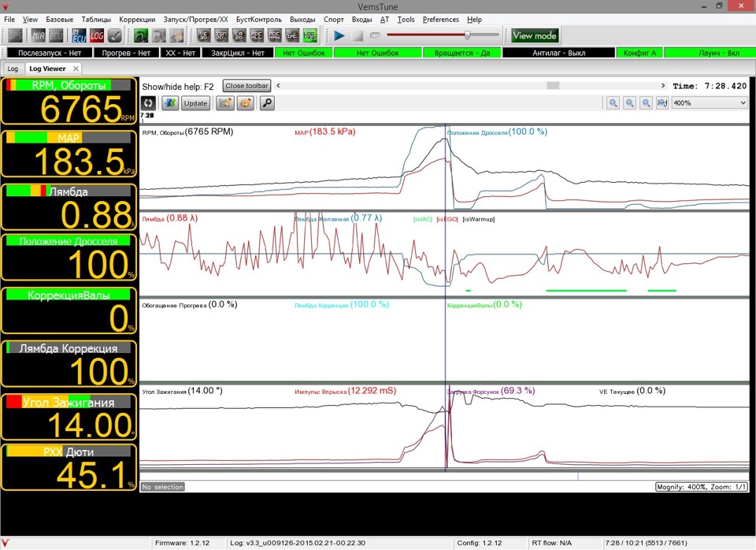Click the magnifier search icon in log toolbar

268,103
